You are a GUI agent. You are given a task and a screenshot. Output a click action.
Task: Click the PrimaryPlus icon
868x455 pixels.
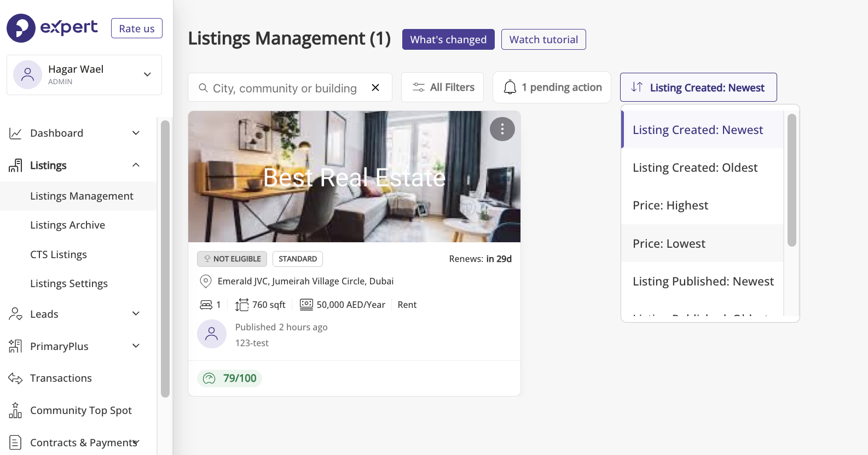(15, 346)
